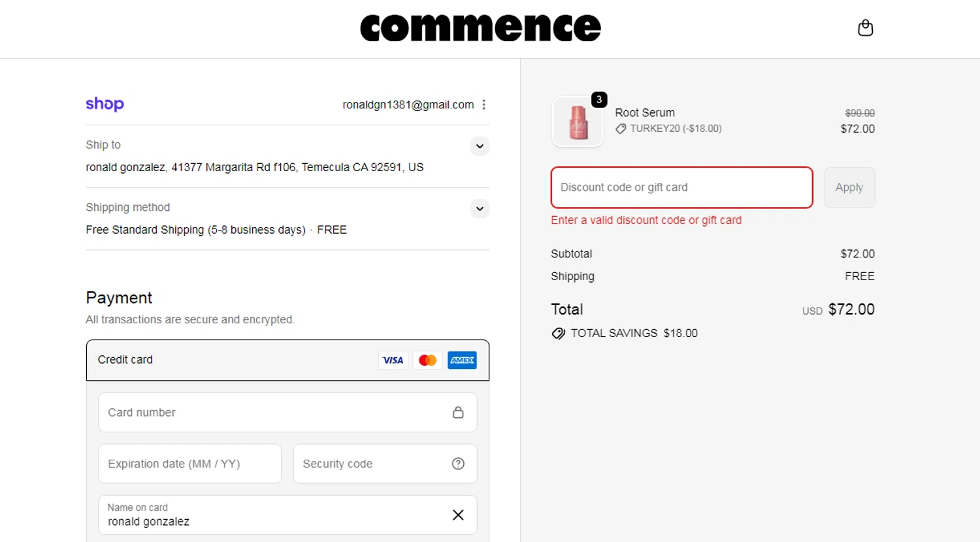Click the Mastercard icon

(427, 360)
